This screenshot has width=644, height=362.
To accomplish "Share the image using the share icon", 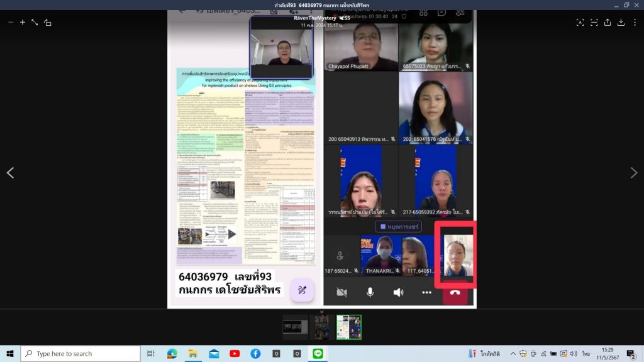I will [x=608, y=23].
